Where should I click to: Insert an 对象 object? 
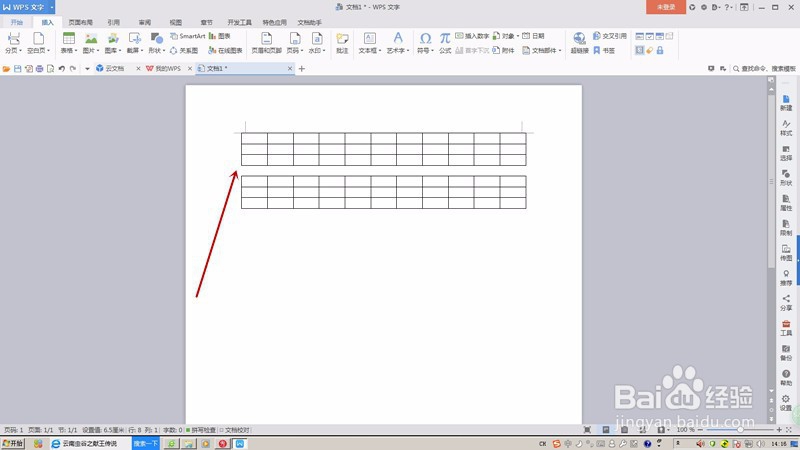505,36
